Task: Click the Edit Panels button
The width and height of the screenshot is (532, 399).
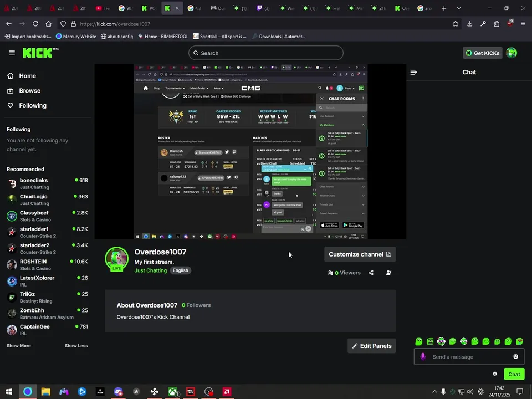Action: tap(372, 346)
